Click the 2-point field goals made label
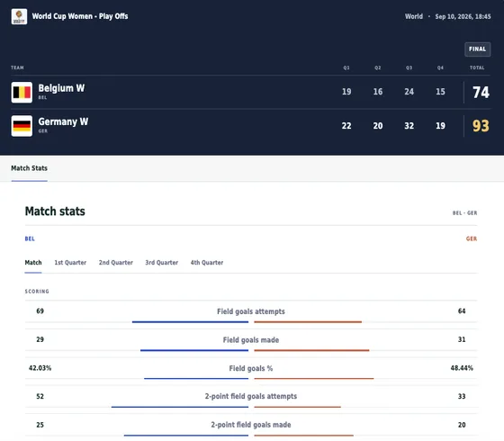This screenshot has width=504, height=441. (251, 425)
